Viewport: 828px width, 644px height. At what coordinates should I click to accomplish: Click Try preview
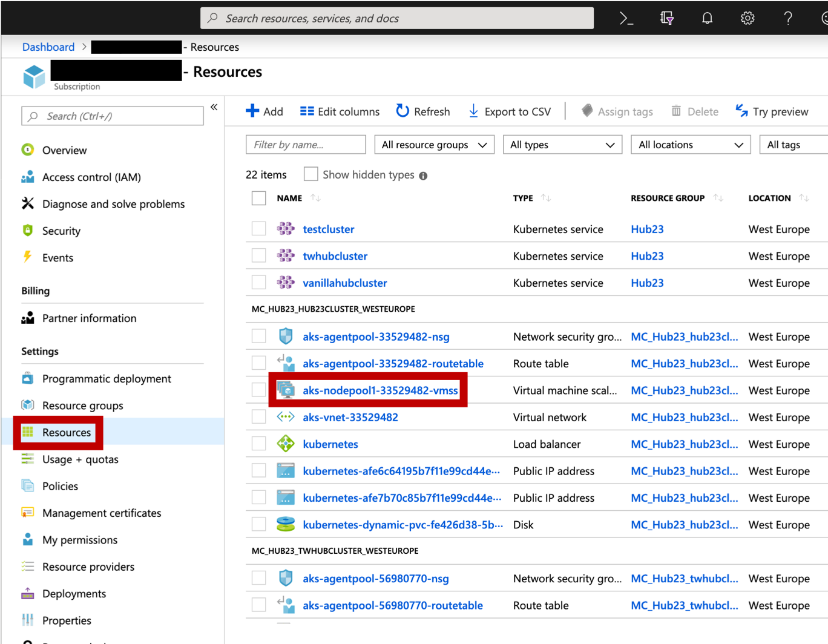(x=772, y=111)
